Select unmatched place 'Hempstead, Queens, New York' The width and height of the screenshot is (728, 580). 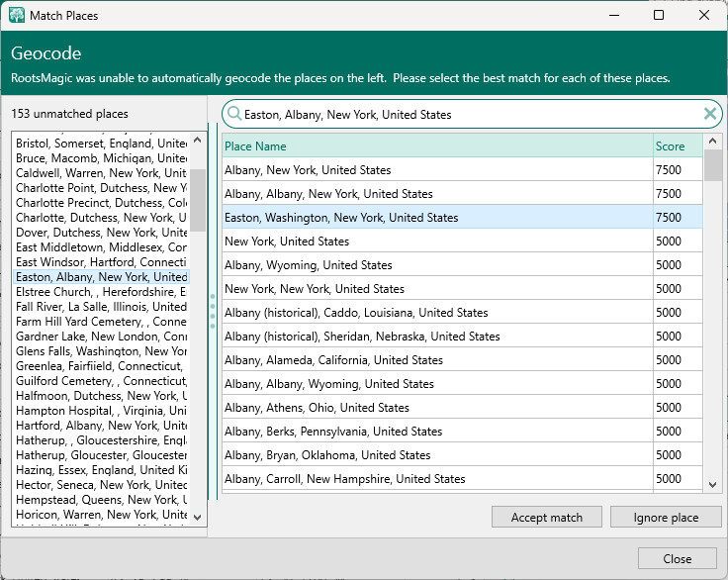[101, 500]
